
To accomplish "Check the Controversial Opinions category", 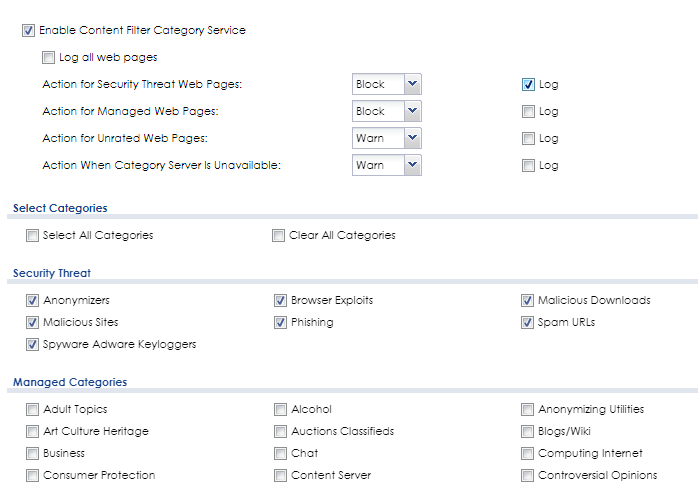I will click(x=528, y=476).
